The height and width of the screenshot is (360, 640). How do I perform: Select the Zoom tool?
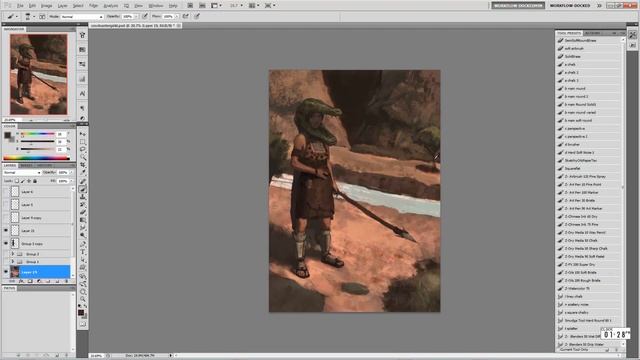coord(83,299)
